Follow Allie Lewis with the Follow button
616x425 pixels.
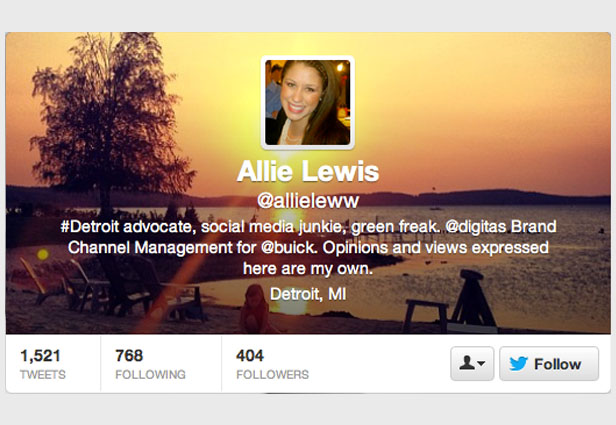tap(549, 363)
